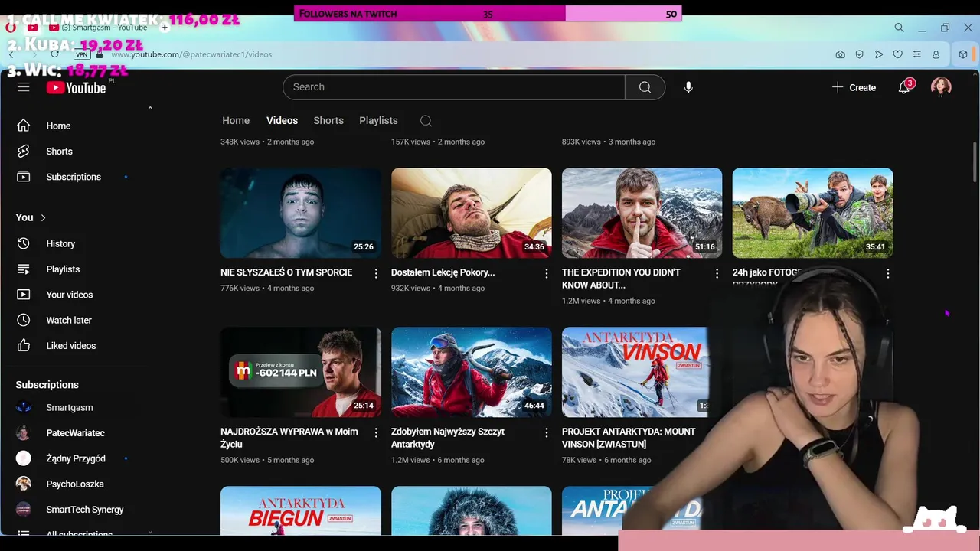Click the heart bookmark icon in address bar

click(x=897, y=54)
